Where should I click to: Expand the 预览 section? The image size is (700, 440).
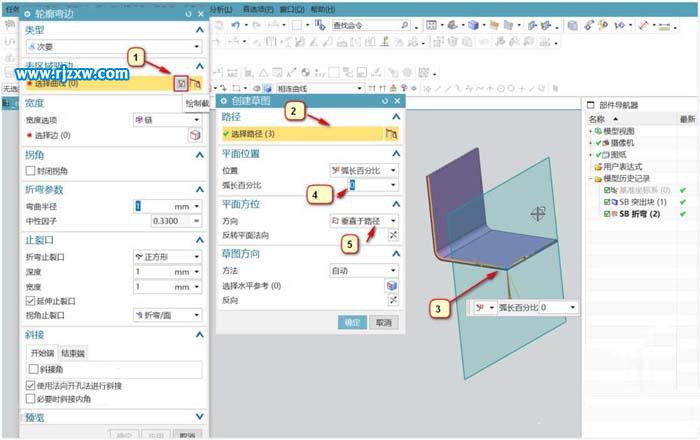click(200, 416)
